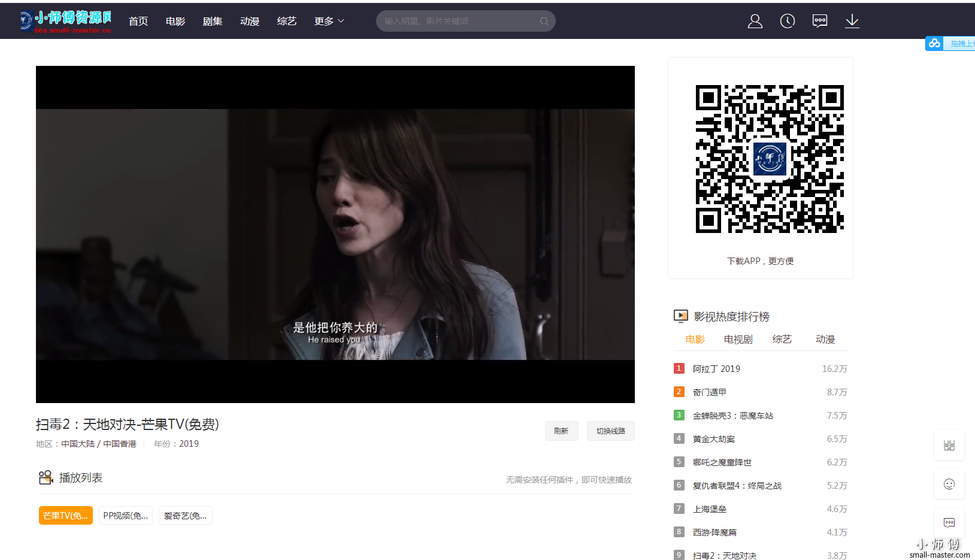Go to 首页 in navigation
975x560 pixels.
(x=138, y=21)
